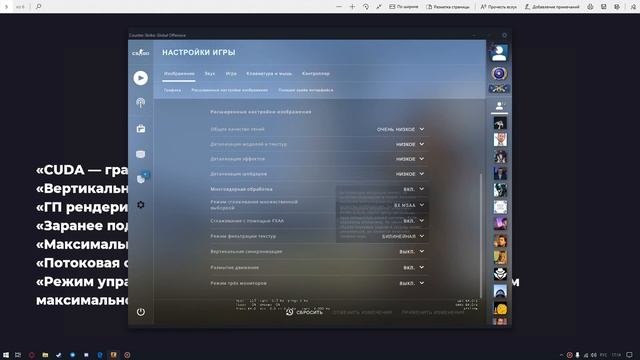
Task: Open the interface position sub-tab
Action: tap(306, 90)
